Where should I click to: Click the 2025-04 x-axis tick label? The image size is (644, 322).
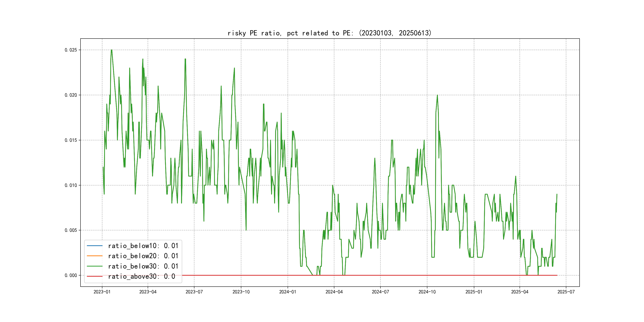click(x=520, y=292)
